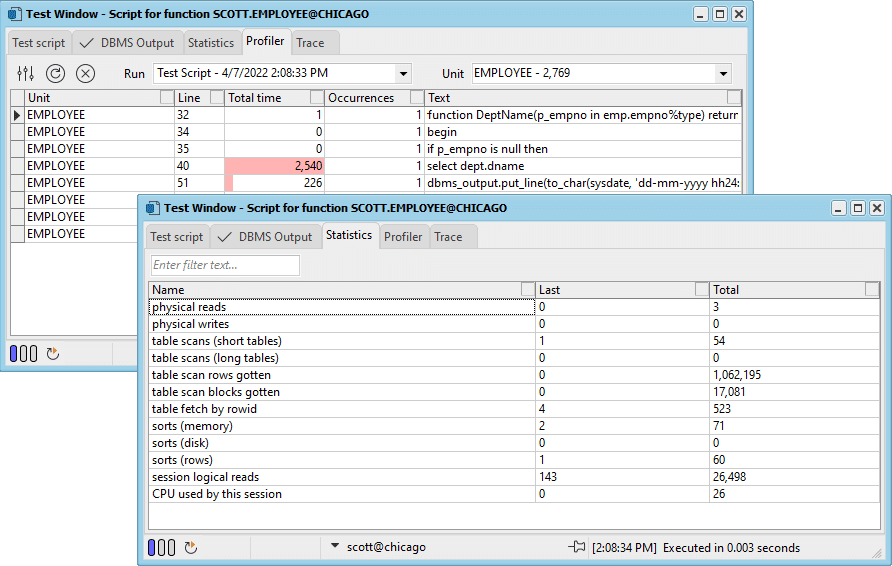Screen dimensions: 892x566
Task: Click scott@chicago connection label
Action: coord(386,547)
